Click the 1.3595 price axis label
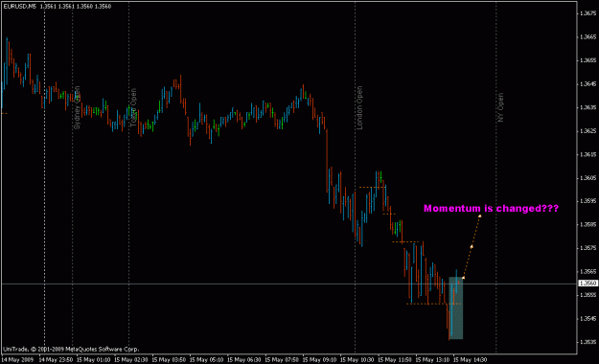The image size is (599, 364). (587, 201)
